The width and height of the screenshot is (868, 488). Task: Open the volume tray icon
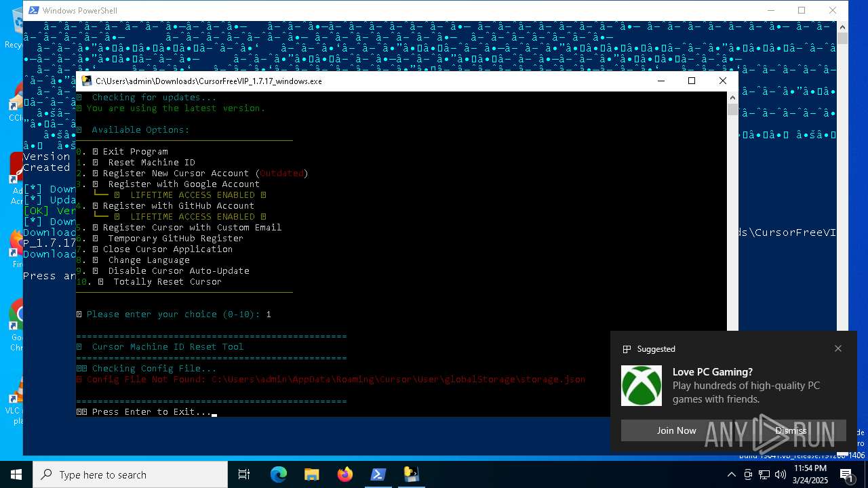click(x=781, y=474)
